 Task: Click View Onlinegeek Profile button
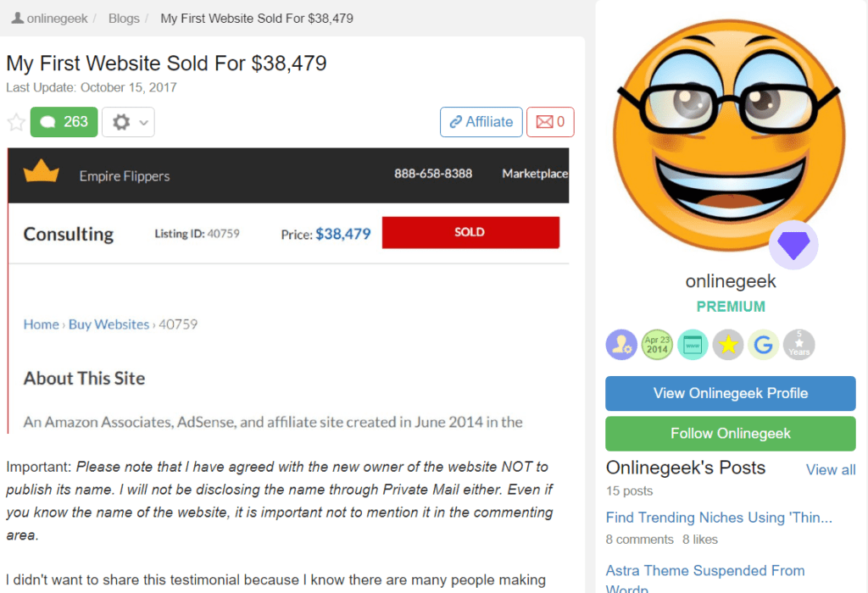point(730,393)
